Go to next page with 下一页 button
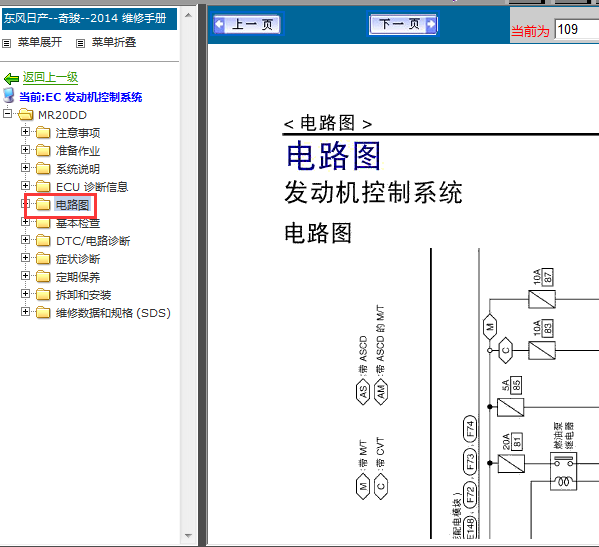 pyautogui.click(x=403, y=24)
